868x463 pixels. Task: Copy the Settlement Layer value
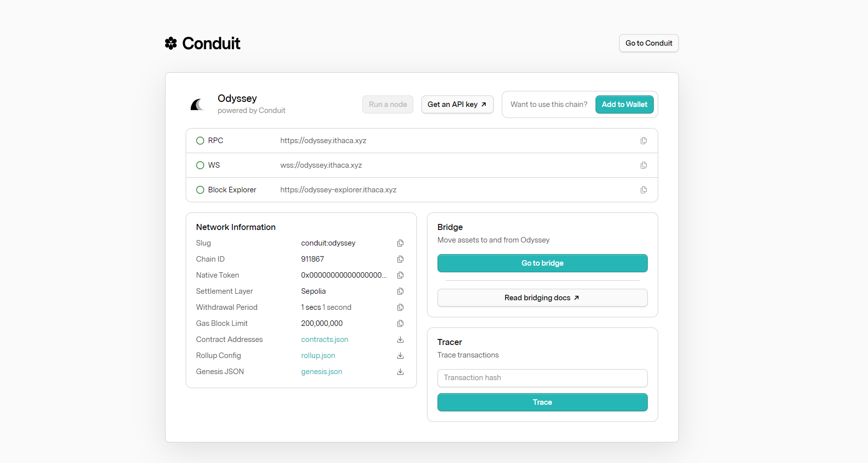click(x=400, y=291)
